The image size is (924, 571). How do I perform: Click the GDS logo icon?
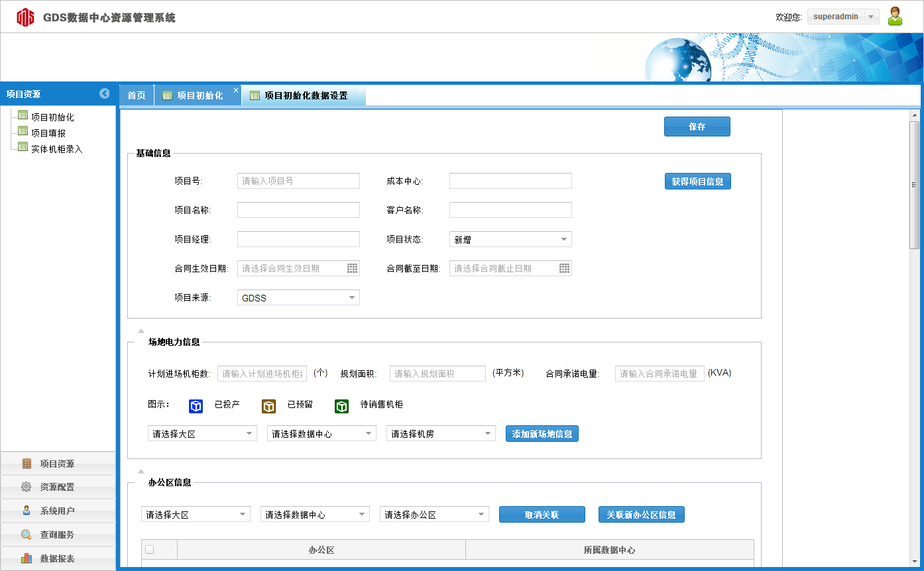(x=25, y=17)
